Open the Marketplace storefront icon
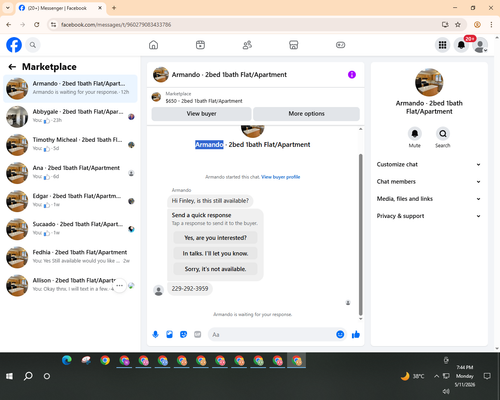The image size is (500, 400). tap(294, 45)
